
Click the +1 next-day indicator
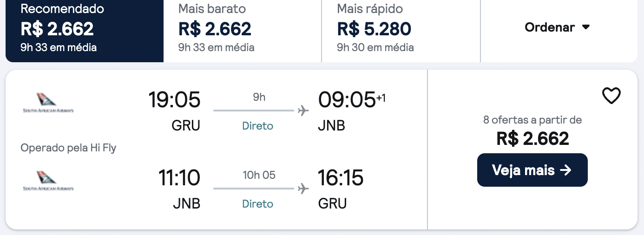coord(381,98)
